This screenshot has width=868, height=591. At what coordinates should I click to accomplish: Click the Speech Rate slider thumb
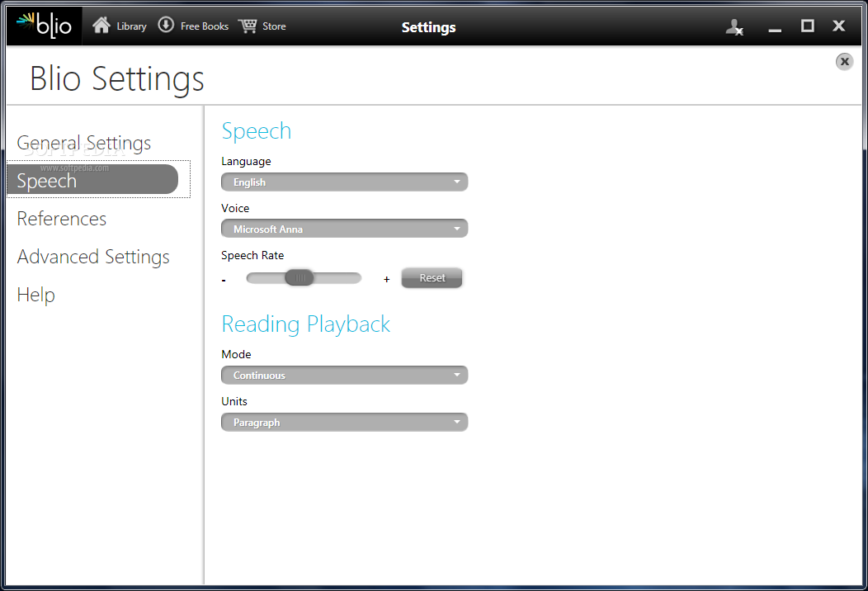pyautogui.click(x=300, y=277)
